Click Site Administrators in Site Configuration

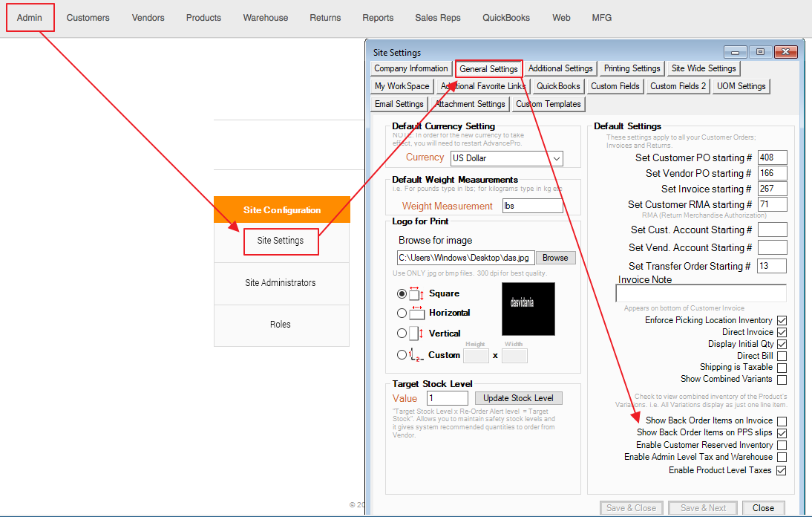[281, 283]
